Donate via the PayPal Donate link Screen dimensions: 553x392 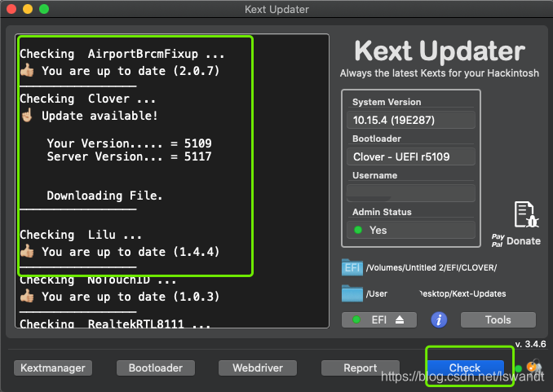pyautogui.click(x=516, y=240)
